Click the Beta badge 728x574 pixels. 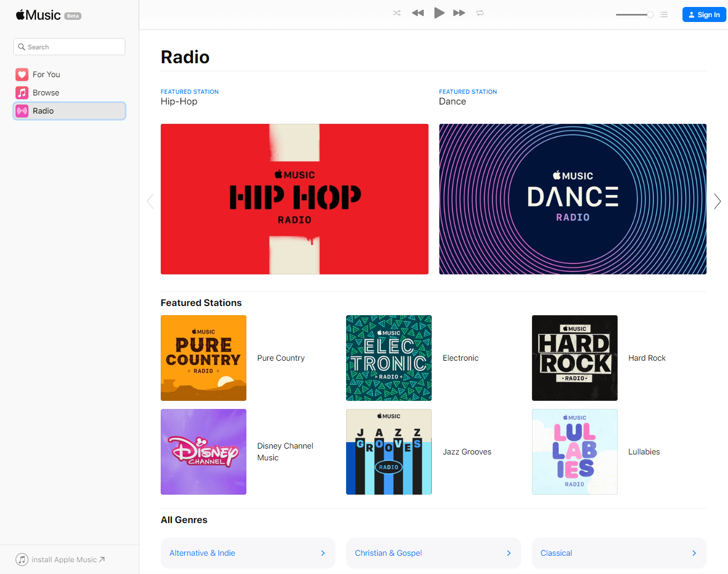coord(73,16)
